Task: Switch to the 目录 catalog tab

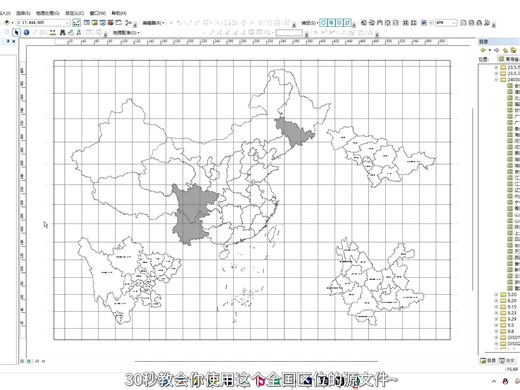Action: click(488, 361)
